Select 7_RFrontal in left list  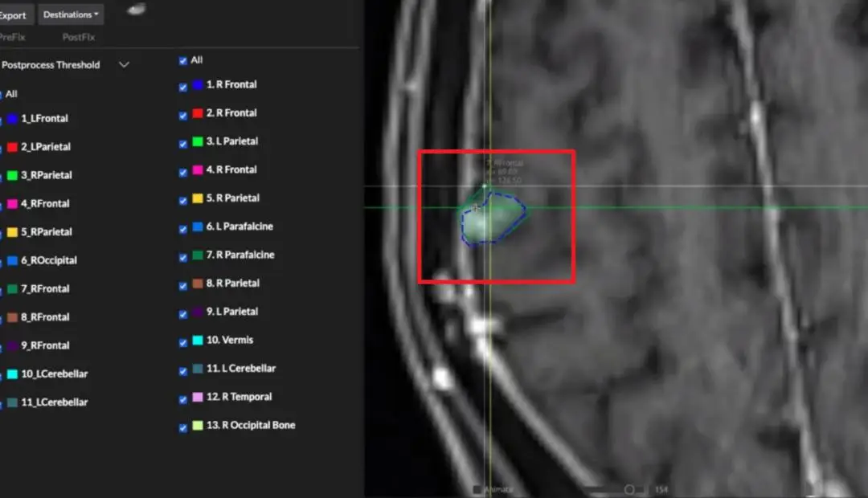[45, 289]
